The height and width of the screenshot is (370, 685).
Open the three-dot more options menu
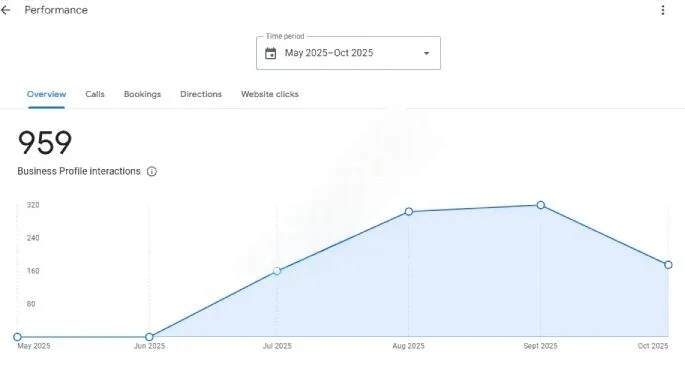point(663,10)
